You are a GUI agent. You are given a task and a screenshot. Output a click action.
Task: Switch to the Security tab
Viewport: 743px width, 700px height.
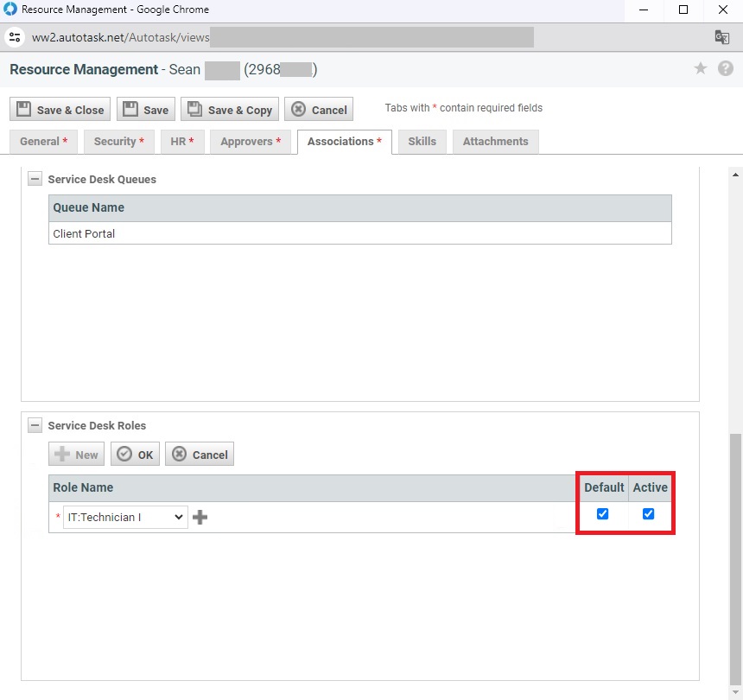119,142
